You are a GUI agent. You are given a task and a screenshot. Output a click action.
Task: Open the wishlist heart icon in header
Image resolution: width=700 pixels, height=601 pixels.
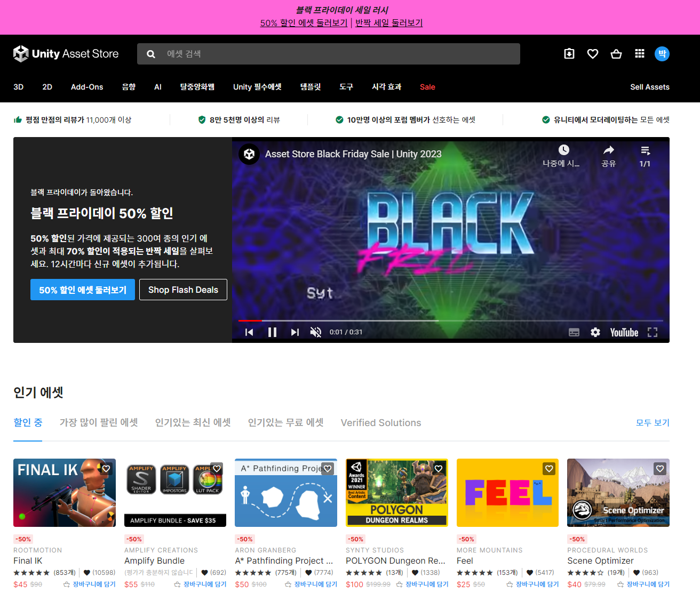593,54
